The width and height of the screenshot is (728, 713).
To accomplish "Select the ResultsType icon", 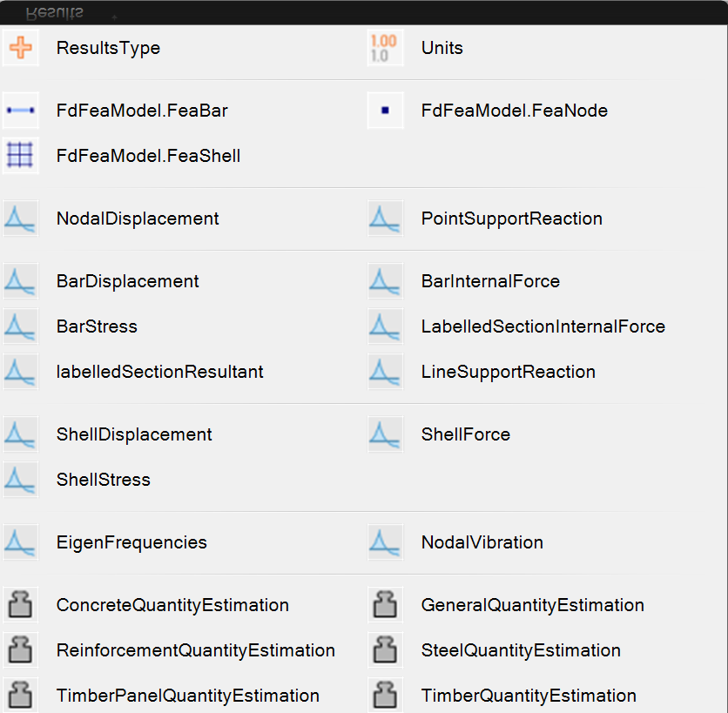I will pos(21,48).
